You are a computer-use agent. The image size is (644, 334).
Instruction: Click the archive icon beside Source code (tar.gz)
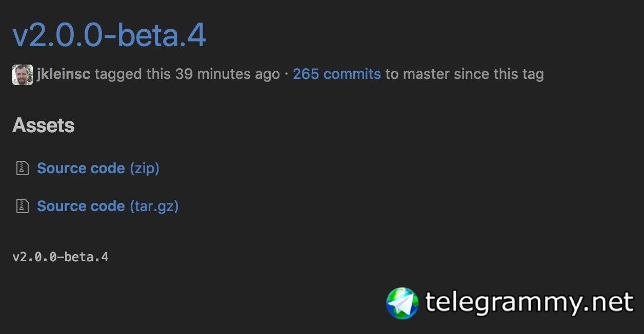[x=22, y=206]
